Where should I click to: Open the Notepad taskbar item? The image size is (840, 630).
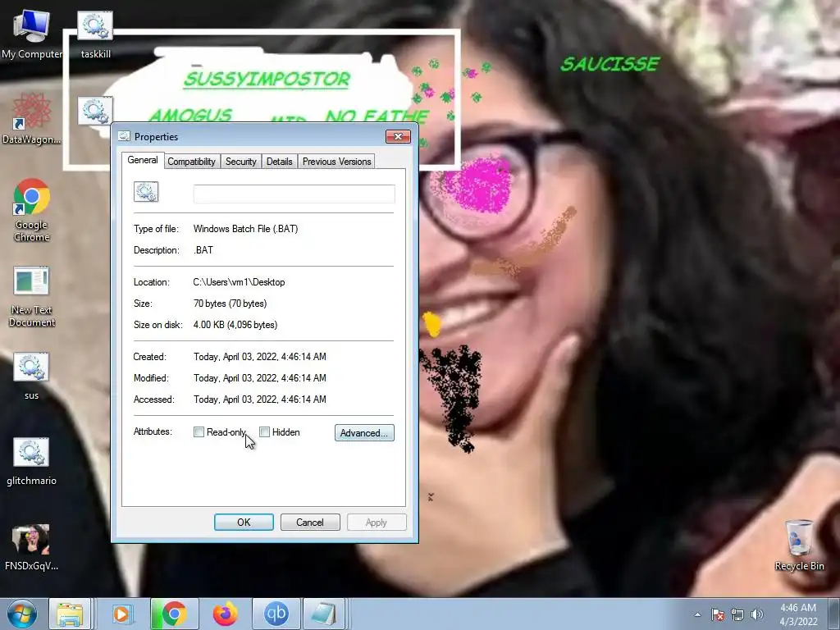point(324,614)
